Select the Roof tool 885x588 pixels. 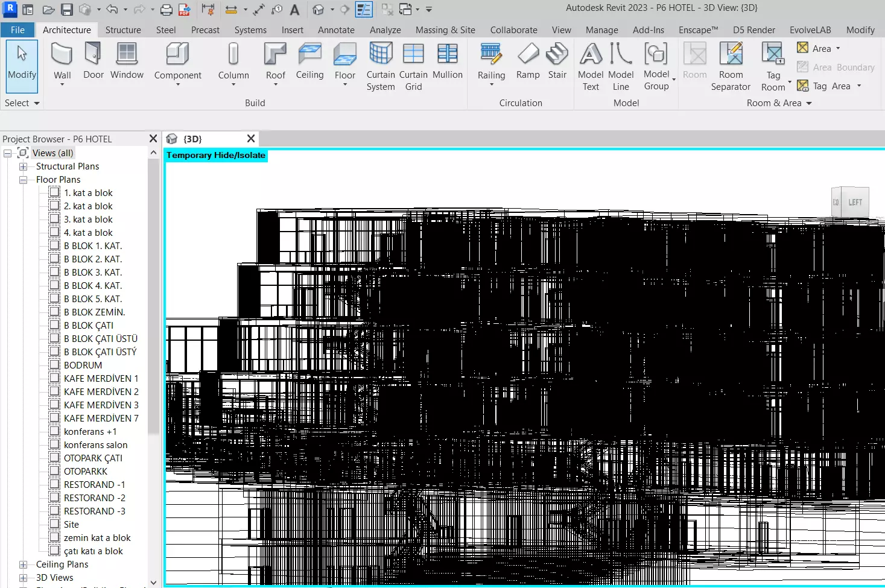click(275, 64)
